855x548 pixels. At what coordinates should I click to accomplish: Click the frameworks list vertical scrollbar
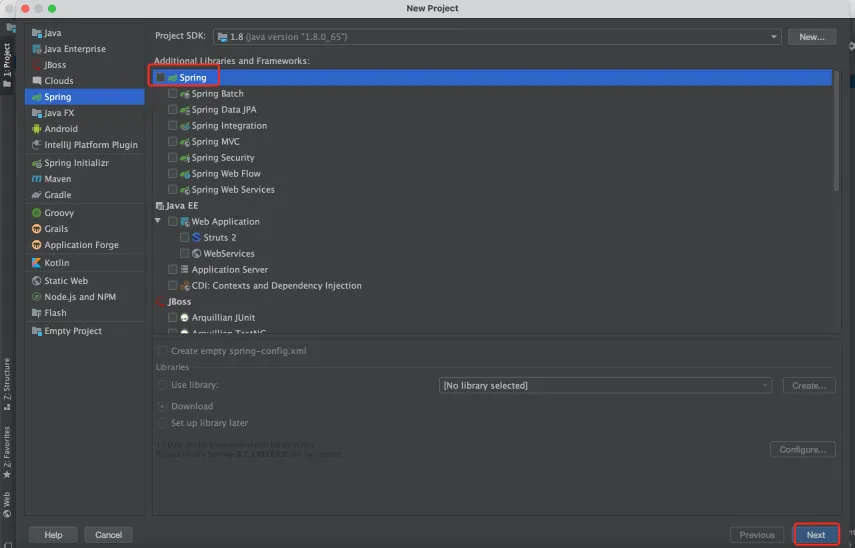click(x=836, y=131)
